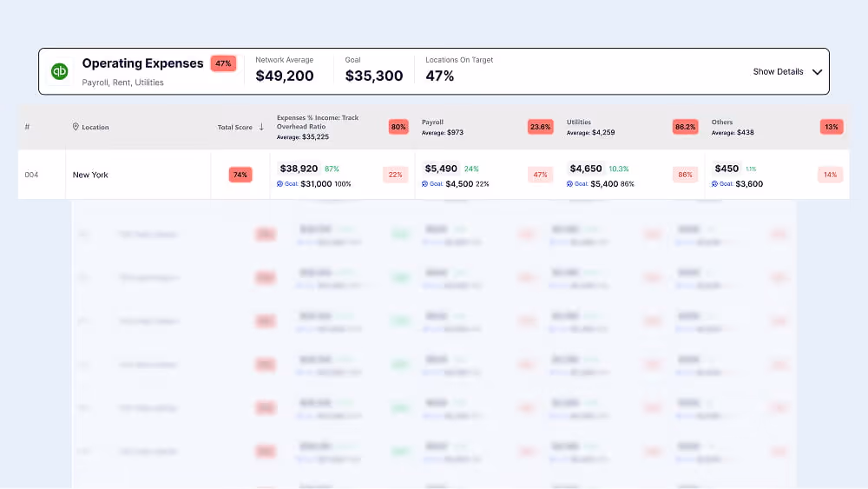Click the Location pin icon in header
Image resolution: width=868 pixels, height=489 pixels.
(x=76, y=127)
